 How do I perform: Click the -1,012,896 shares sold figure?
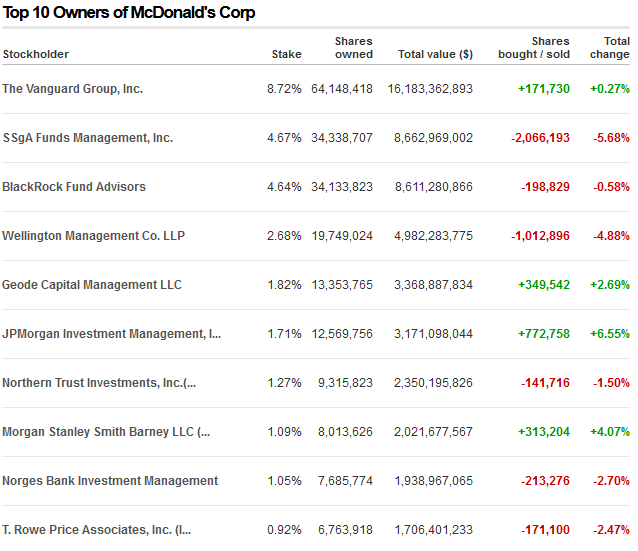pyautogui.click(x=540, y=236)
